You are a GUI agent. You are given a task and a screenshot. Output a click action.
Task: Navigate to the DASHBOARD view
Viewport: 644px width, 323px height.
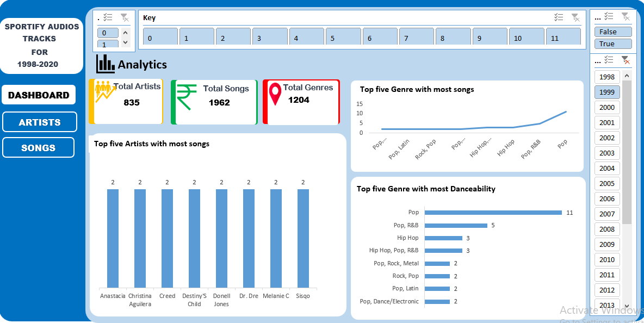point(39,95)
